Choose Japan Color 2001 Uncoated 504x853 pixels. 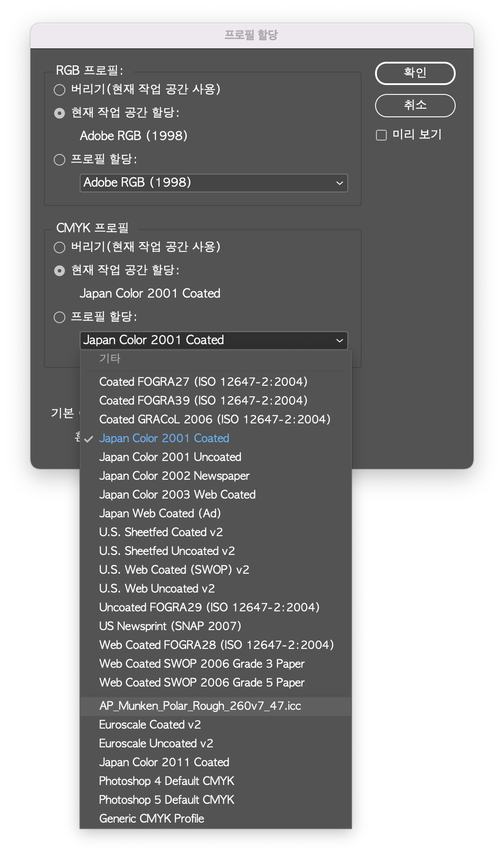pyautogui.click(x=216, y=457)
